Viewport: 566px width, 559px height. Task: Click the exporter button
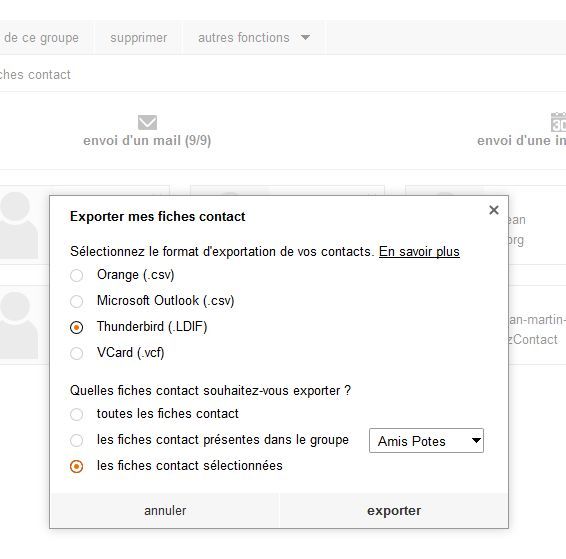point(394,511)
